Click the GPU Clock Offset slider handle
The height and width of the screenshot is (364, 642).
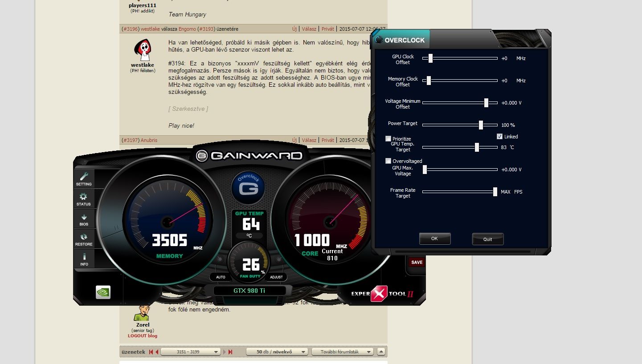point(430,58)
